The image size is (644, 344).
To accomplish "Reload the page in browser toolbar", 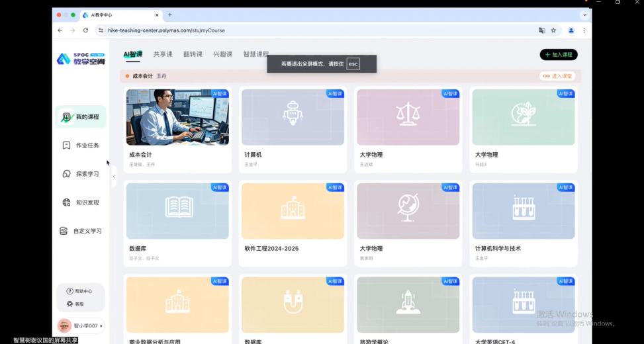I will click(85, 30).
